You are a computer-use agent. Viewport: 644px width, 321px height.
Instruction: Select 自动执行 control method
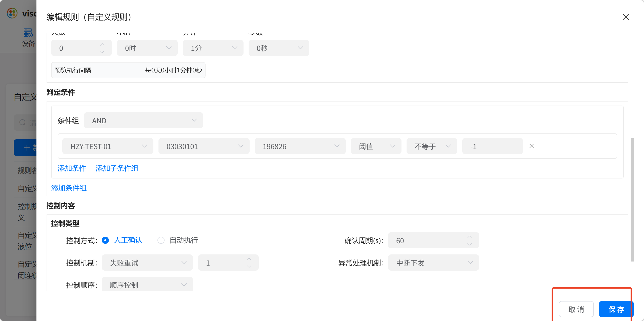click(x=178, y=240)
